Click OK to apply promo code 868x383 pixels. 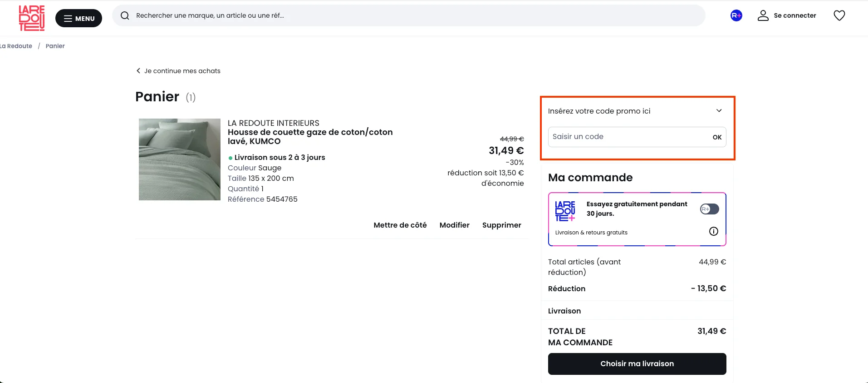pyautogui.click(x=717, y=137)
